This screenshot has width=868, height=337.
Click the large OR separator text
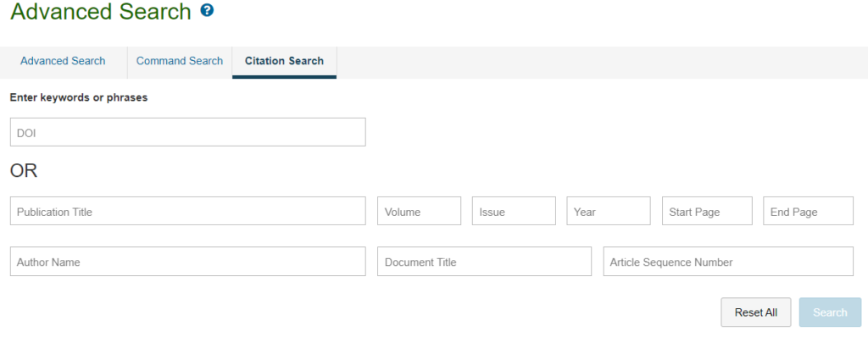click(x=24, y=171)
